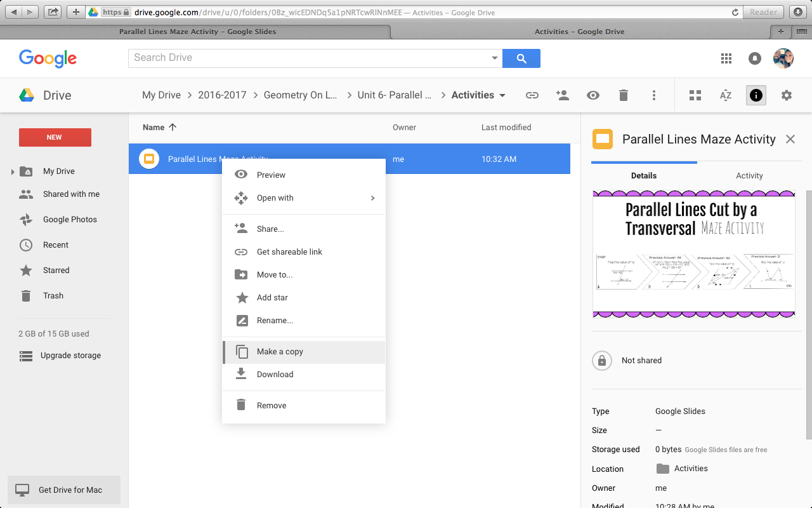Open the Google apps grid icon
This screenshot has width=812, height=508.
(726, 58)
